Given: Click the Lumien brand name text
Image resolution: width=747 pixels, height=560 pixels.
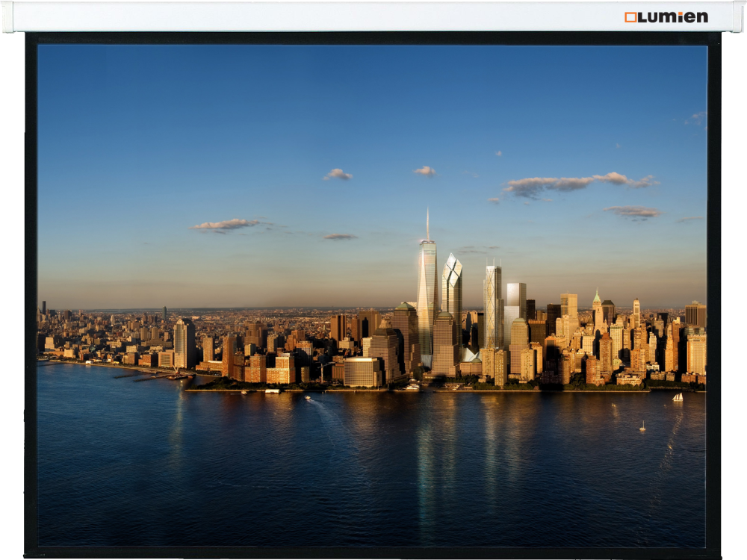Looking at the screenshot, I should pos(672,17).
